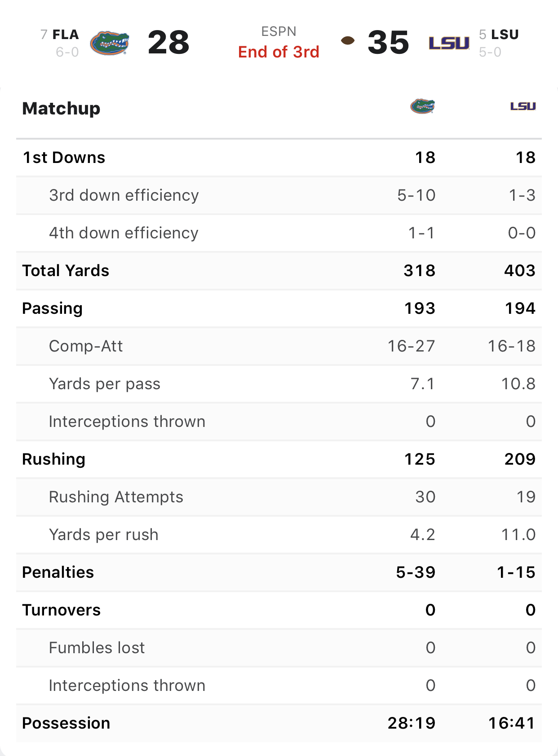Tap the football possession indicator icon
Image resolution: width=558 pixels, height=756 pixels.
[347, 41]
